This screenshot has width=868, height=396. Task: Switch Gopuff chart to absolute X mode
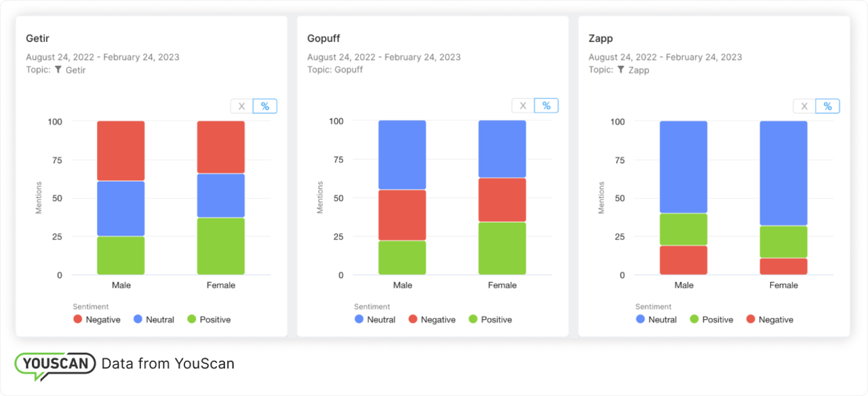[x=523, y=106]
